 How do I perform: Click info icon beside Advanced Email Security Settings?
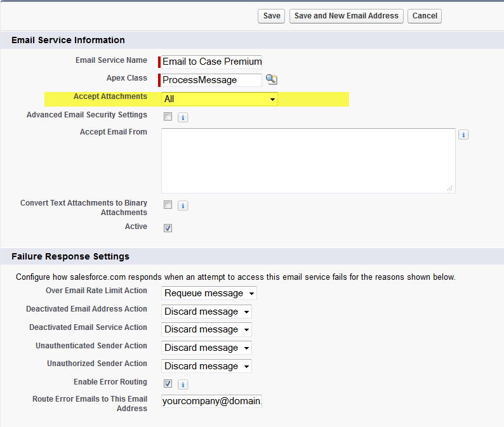point(183,117)
